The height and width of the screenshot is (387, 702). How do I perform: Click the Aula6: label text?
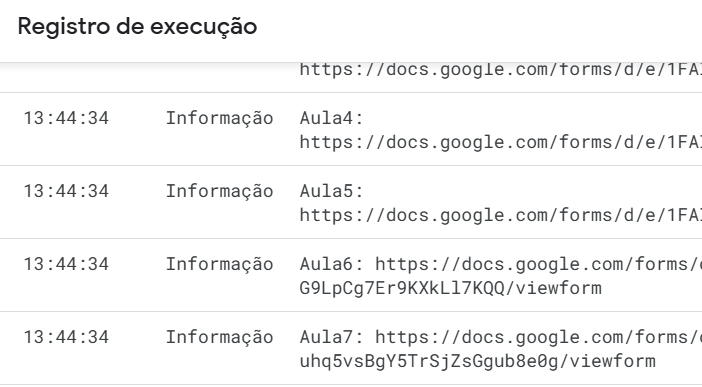(331, 264)
